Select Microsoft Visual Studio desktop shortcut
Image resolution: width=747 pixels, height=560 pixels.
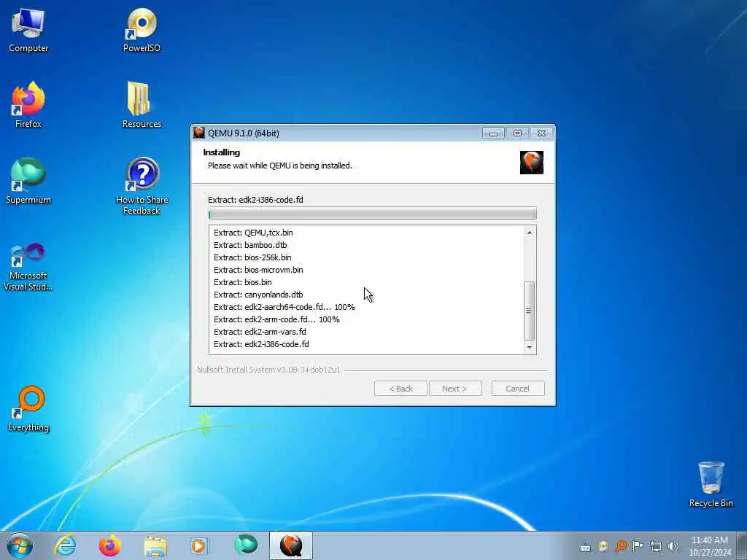pos(28,267)
